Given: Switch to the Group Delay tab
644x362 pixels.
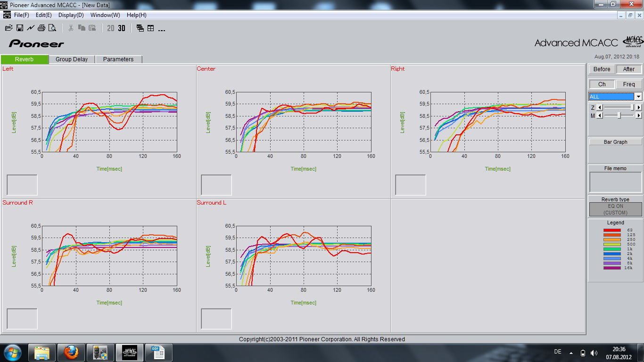Looking at the screenshot, I should 72,59.
